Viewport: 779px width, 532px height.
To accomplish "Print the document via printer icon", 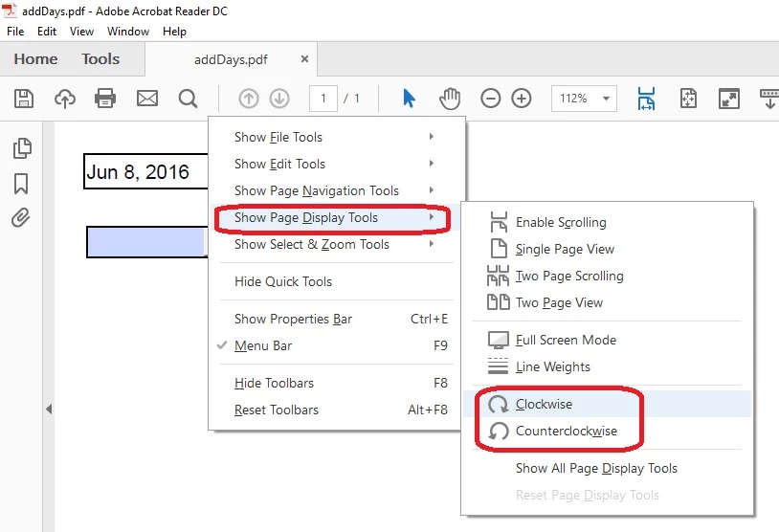I will click(x=105, y=99).
